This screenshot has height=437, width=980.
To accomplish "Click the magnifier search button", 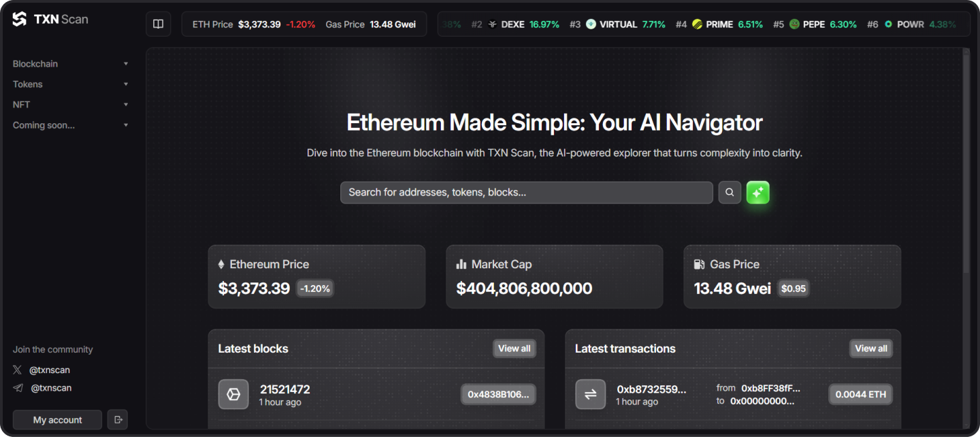I will click(x=730, y=193).
